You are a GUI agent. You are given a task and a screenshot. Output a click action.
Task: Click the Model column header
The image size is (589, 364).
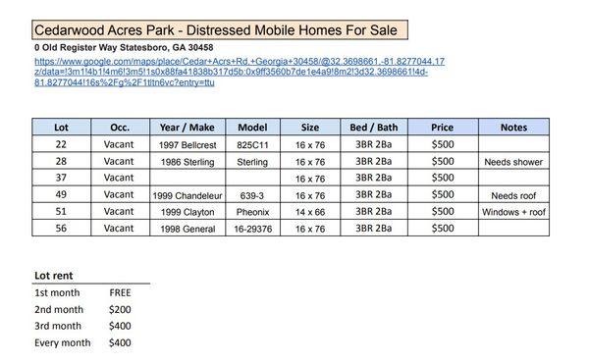tap(253, 128)
